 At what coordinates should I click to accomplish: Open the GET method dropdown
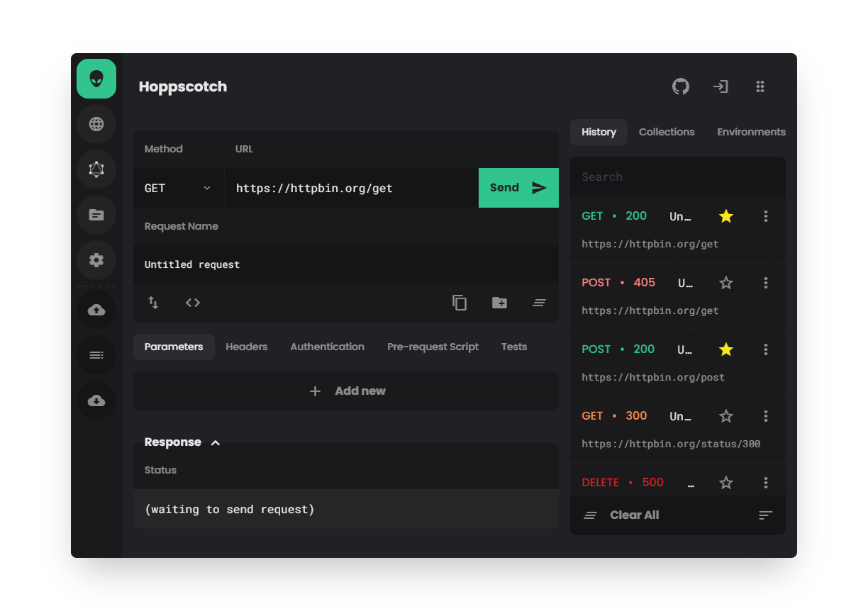point(178,188)
